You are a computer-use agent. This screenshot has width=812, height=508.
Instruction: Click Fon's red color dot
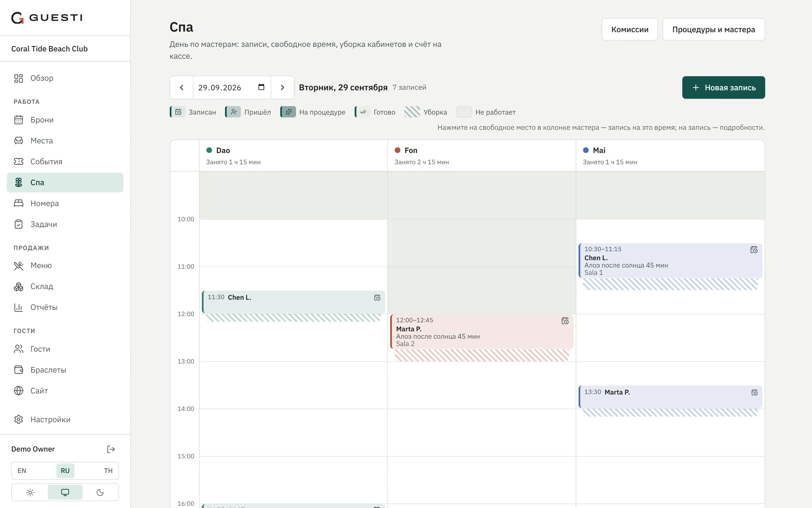[x=397, y=150]
